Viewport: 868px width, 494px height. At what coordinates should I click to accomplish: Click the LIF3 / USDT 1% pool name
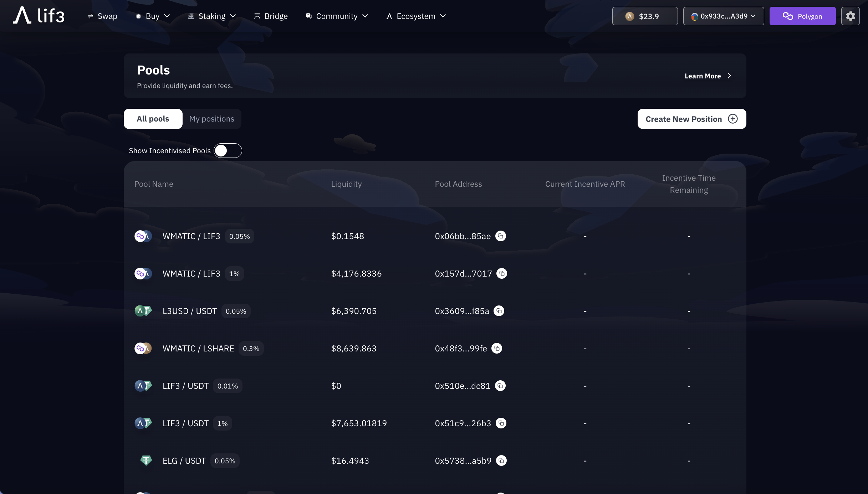pos(185,423)
